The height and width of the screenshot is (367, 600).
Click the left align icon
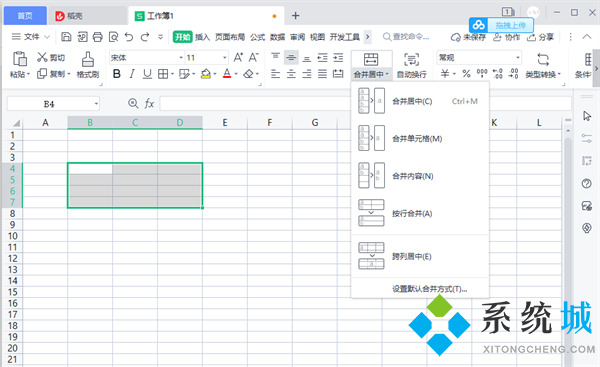(276, 73)
